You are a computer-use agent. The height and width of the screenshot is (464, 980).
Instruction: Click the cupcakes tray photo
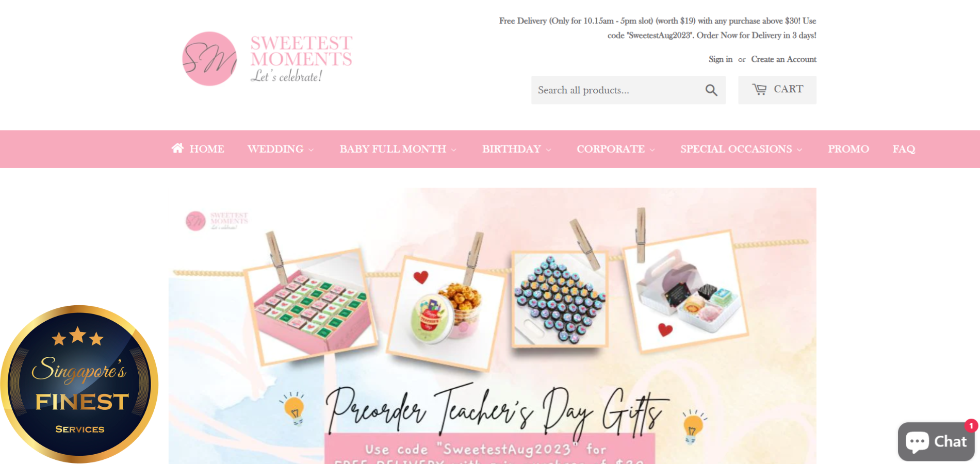[x=560, y=299]
